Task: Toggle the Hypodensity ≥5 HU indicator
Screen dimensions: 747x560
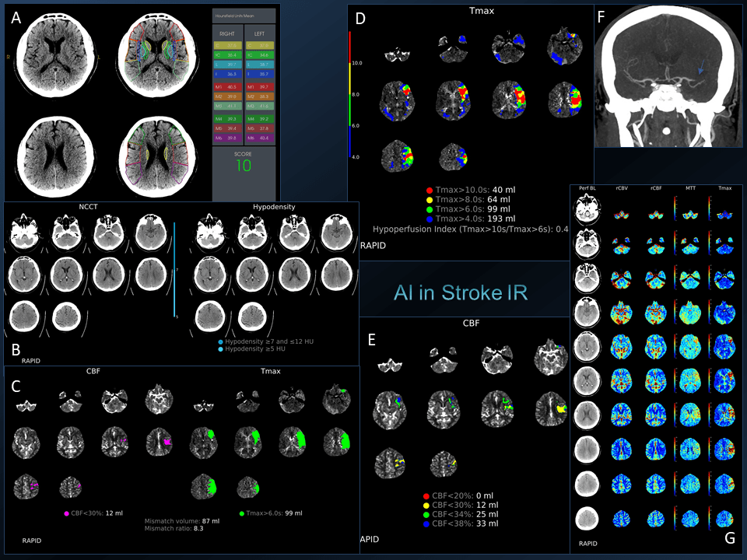Action: 222,348
